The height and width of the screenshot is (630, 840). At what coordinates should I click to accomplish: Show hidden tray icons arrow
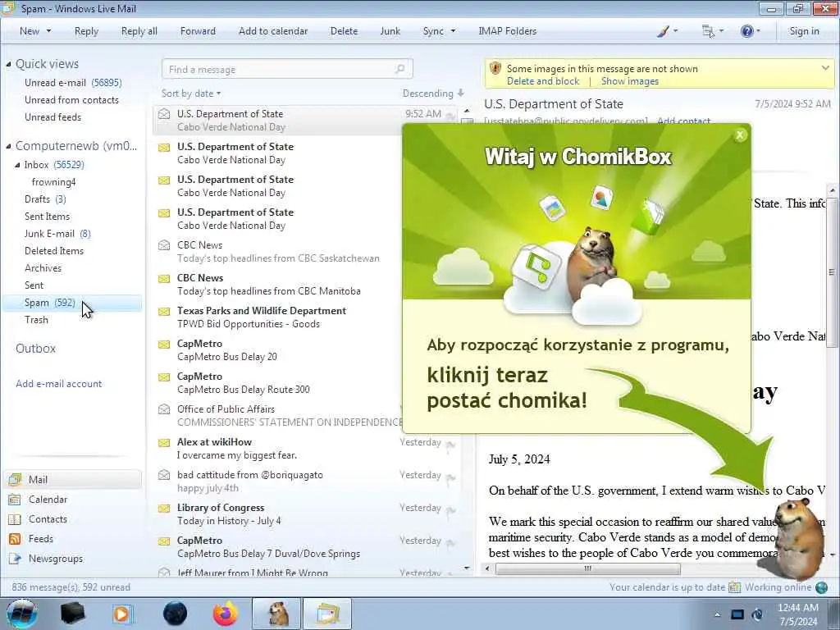[x=717, y=614]
